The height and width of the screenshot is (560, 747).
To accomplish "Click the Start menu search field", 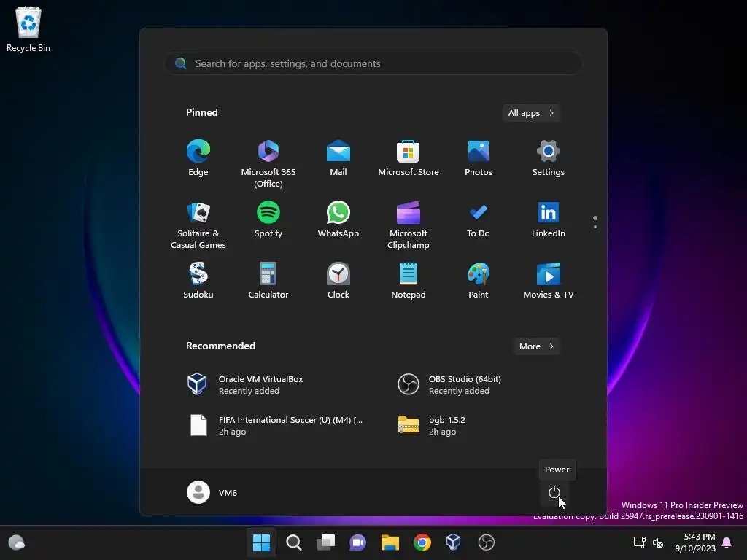I will point(373,63).
